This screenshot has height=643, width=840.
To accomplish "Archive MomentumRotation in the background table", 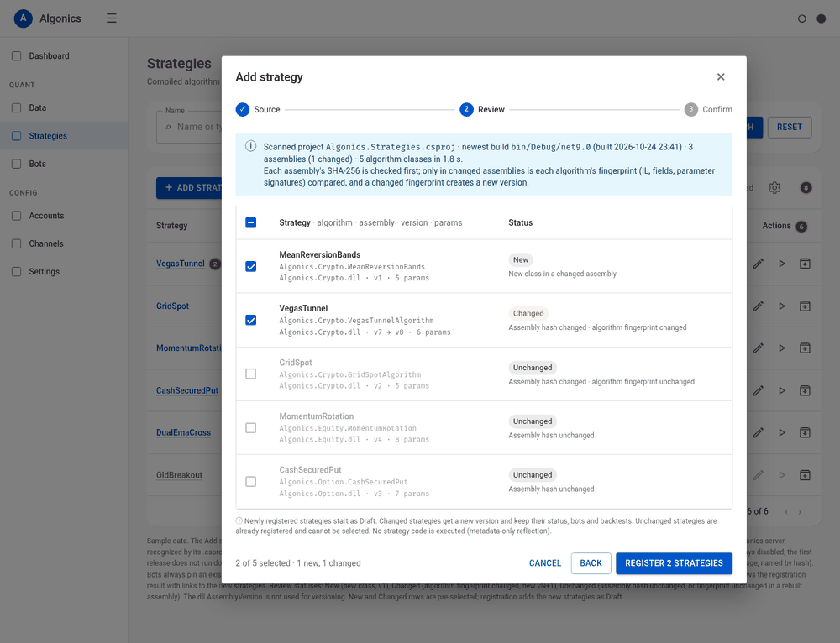I will click(805, 348).
